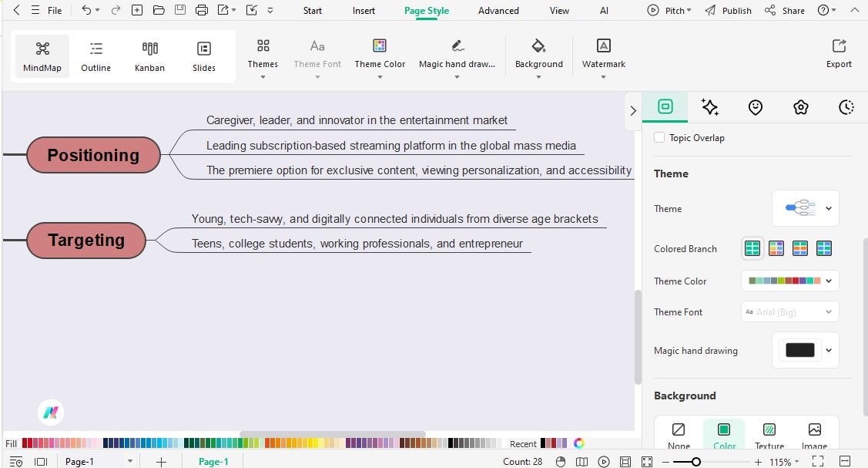Open the help question mark icon
Image resolution: width=868 pixels, height=468 pixels.
[x=823, y=10]
